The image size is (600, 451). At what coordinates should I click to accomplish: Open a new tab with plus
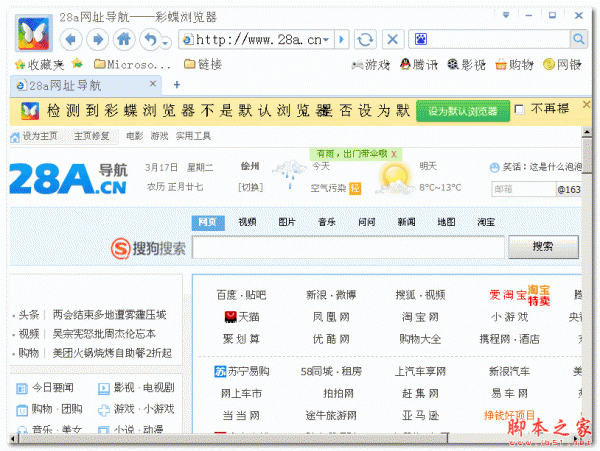click(177, 85)
